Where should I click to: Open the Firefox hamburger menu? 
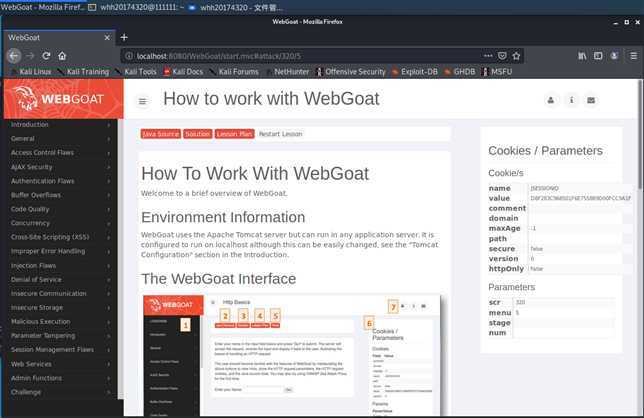click(x=634, y=55)
